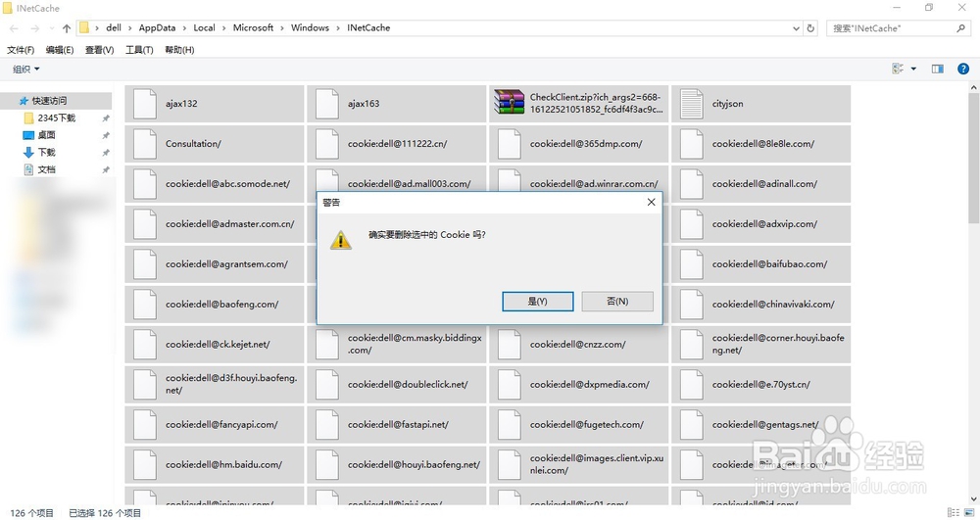This screenshot has width=980, height=520.
Task: Open the 编辑(E) menu
Action: point(60,50)
